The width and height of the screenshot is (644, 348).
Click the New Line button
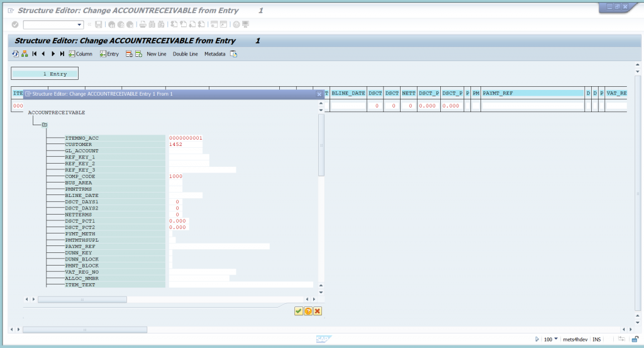point(157,54)
